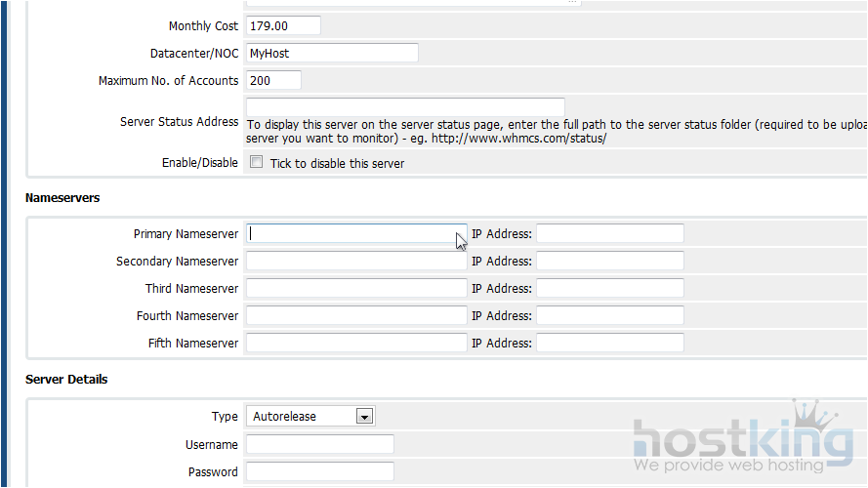The width and height of the screenshot is (868, 488).
Task: Focus the Secondary Nameserver IP Address box
Action: [609, 262]
